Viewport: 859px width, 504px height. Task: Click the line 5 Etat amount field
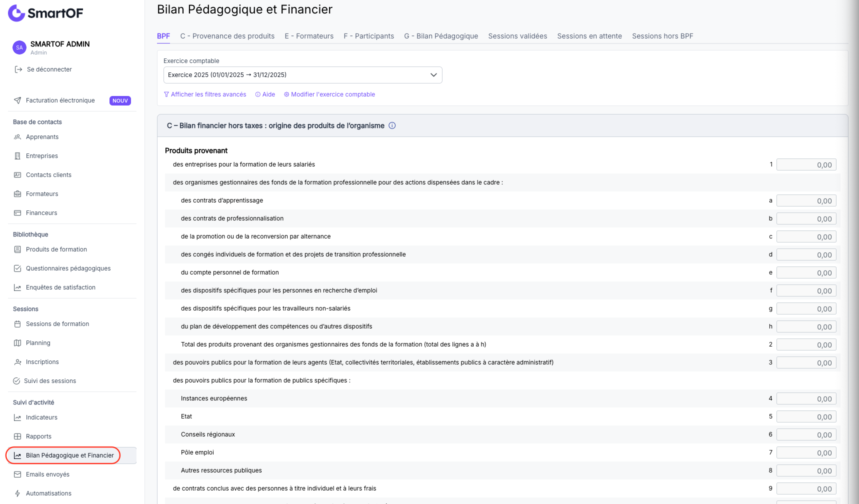(806, 416)
